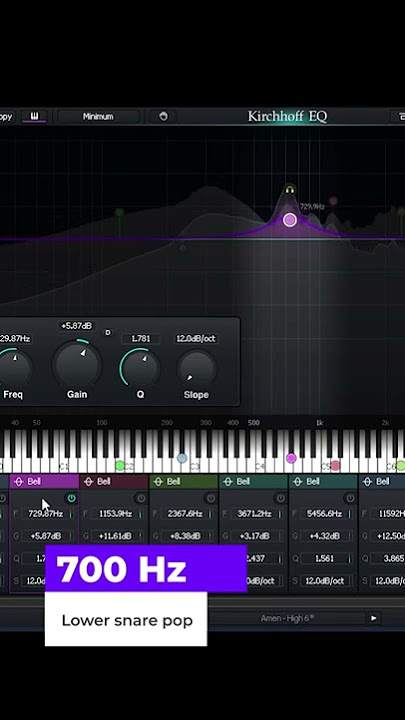Viewport: 405px width, 720px height.
Task: Open the Bell type dropdown of the 2367.6Hz band
Action: (x=184, y=482)
